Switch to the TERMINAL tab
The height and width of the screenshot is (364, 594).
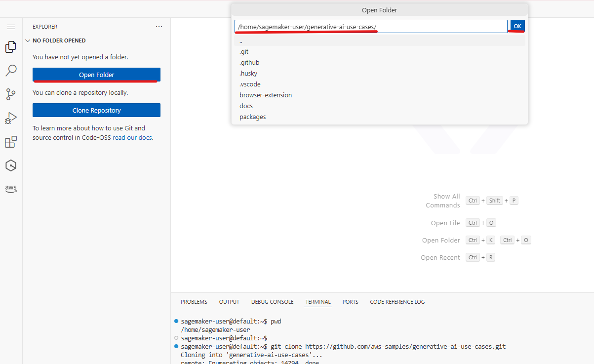tap(318, 302)
